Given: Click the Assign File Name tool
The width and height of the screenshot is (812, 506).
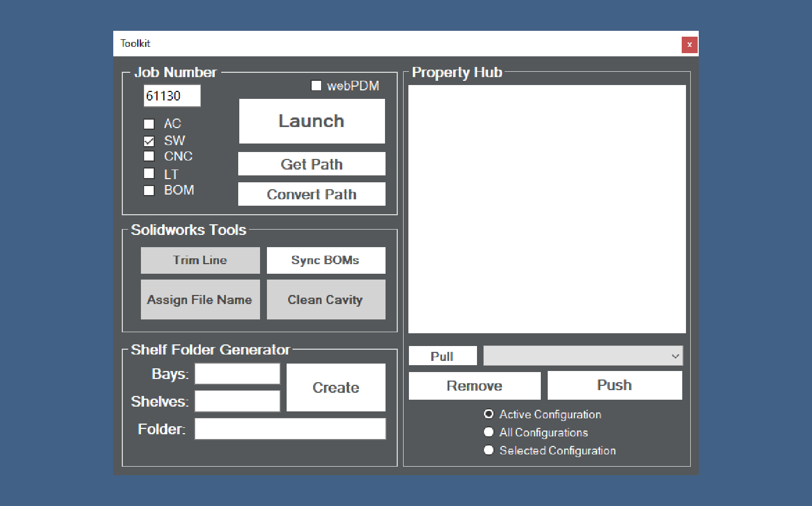Looking at the screenshot, I should (200, 299).
